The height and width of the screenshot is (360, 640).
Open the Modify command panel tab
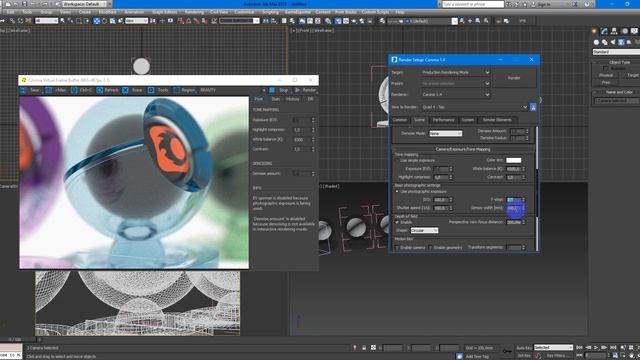click(x=604, y=31)
